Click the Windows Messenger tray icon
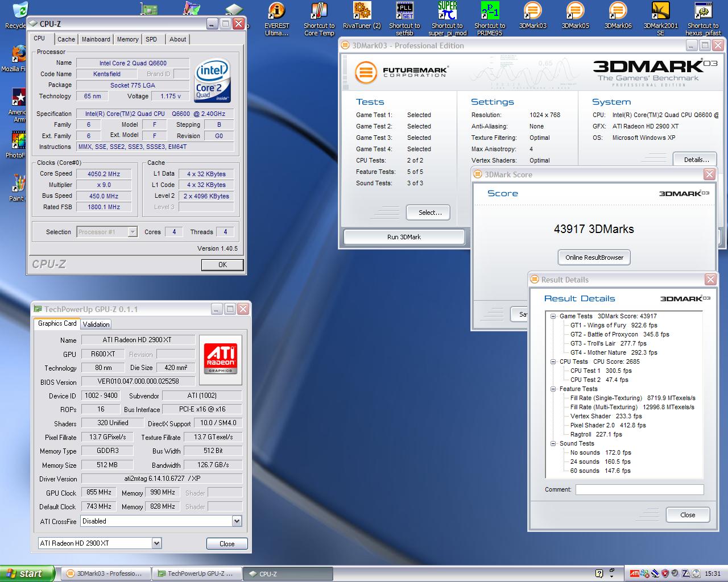This screenshot has width=728, height=582. [645, 573]
